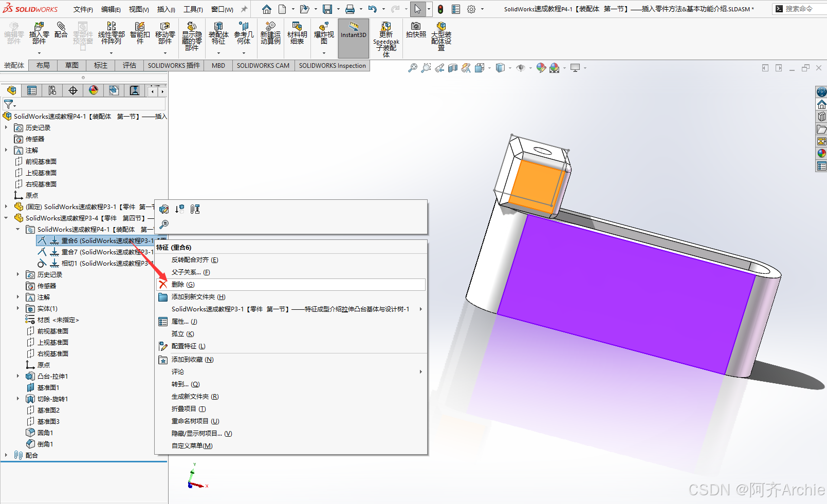Click Show Hidden Components (显示隐藏的零部件) icon

[192, 36]
